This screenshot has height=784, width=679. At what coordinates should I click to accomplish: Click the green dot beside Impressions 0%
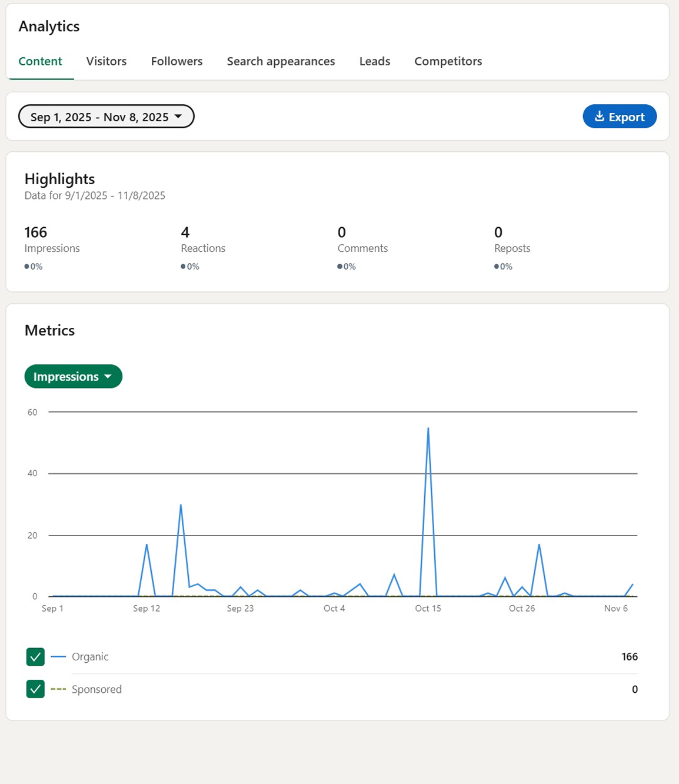click(x=26, y=266)
